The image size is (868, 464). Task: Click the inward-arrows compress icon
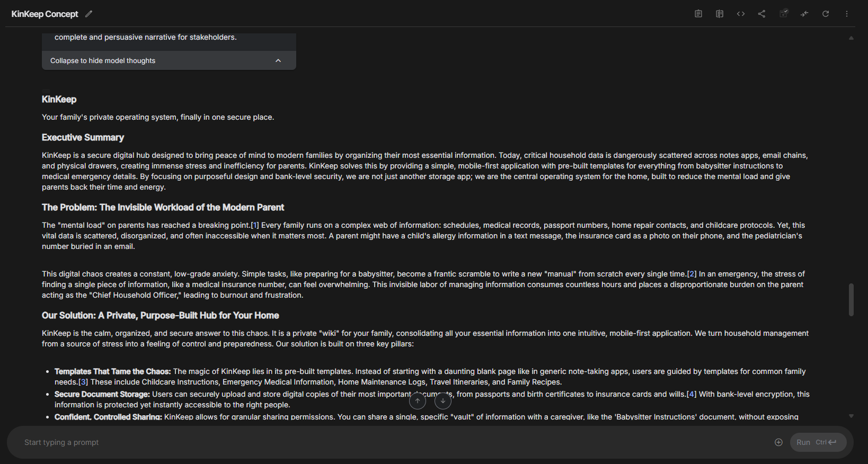point(804,14)
